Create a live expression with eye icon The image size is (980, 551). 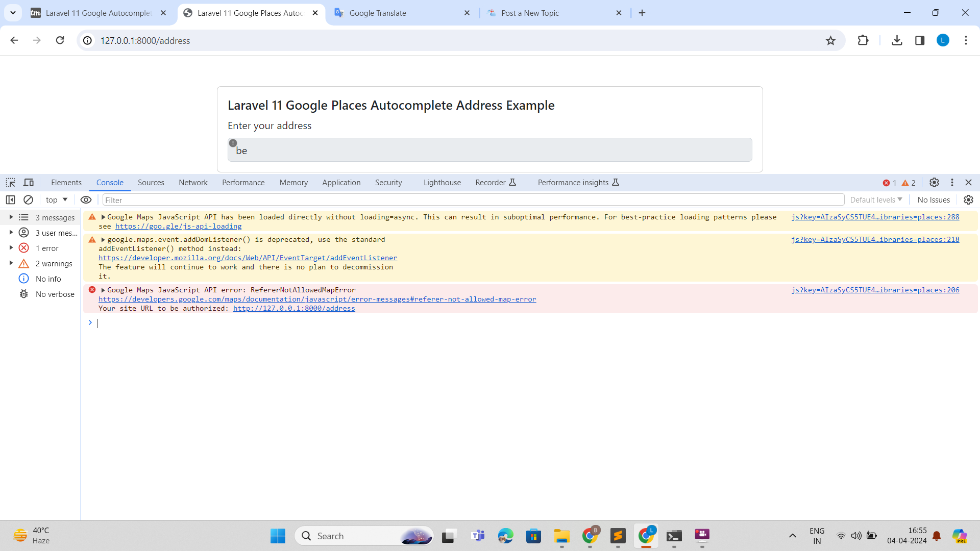86,199
